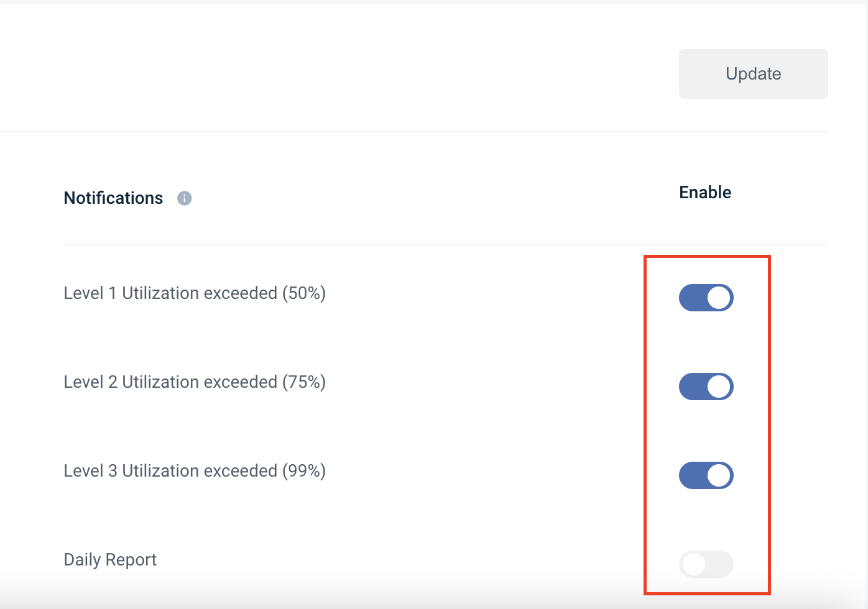Turn off Level 2 Utilization exceeded (75%) toggle
The height and width of the screenshot is (609, 868).
click(x=706, y=387)
